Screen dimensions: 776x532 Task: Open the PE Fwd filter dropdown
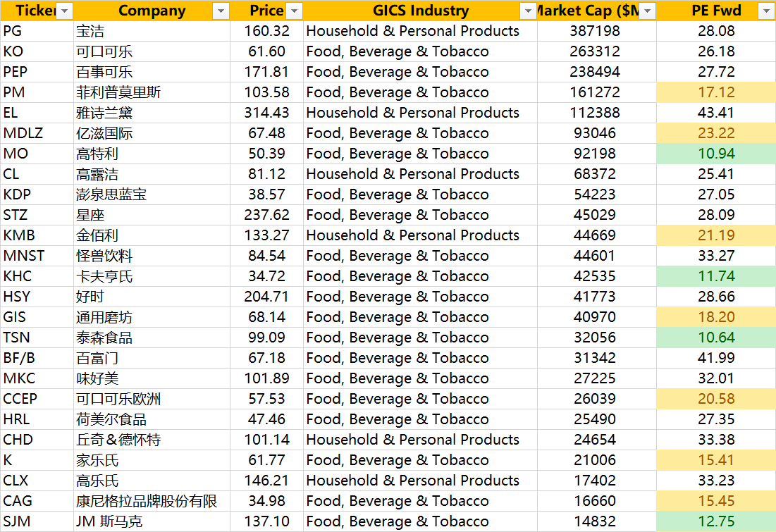[x=766, y=11]
